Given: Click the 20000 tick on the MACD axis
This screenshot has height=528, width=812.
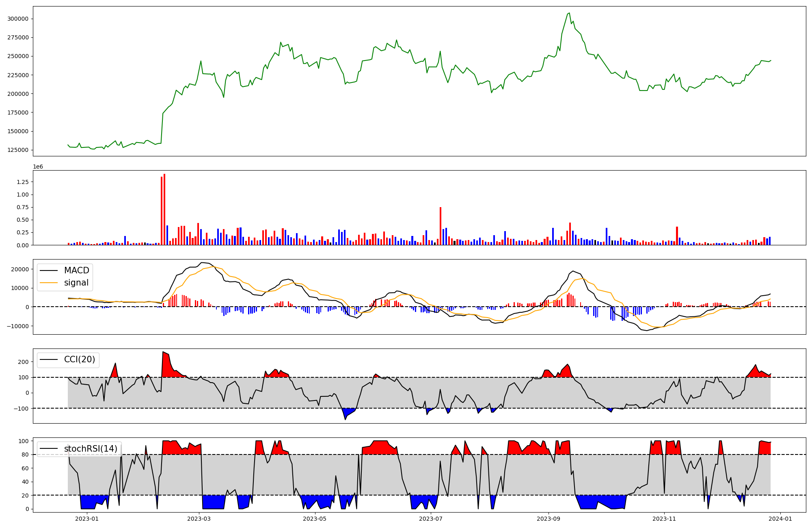Looking at the screenshot, I should point(19,269).
